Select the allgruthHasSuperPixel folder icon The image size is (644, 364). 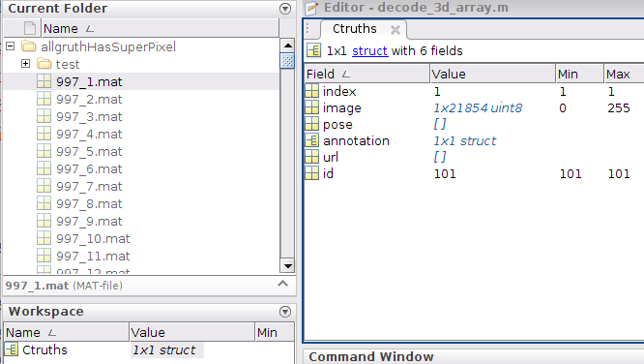coord(28,46)
